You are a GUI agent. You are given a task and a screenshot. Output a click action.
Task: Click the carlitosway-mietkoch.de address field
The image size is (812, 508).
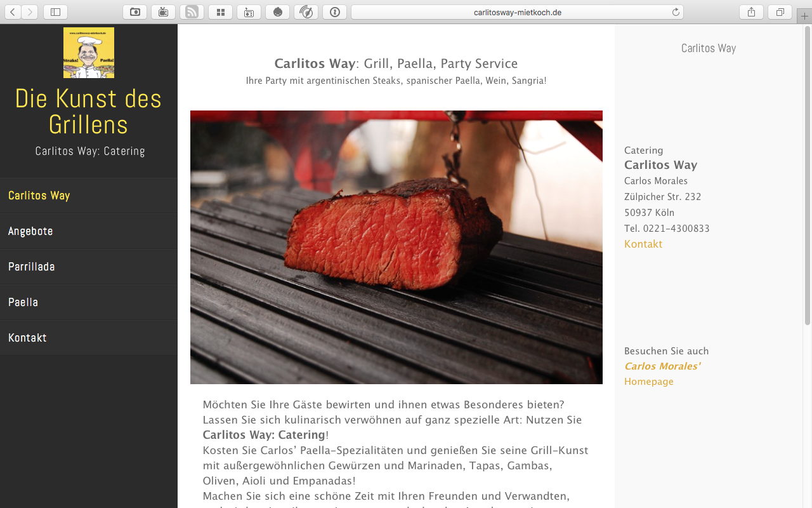pyautogui.click(x=518, y=12)
